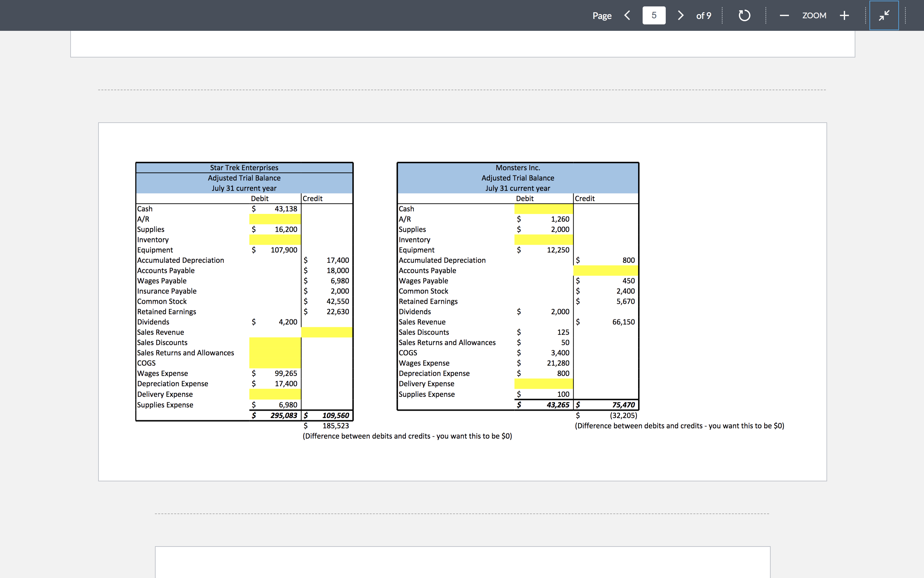Click the rotate page icon
924x578 pixels.
point(744,15)
